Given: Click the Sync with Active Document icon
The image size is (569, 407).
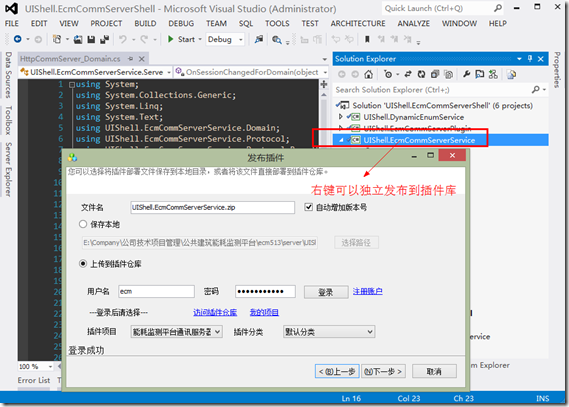Looking at the screenshot, I should coord(408,74).
